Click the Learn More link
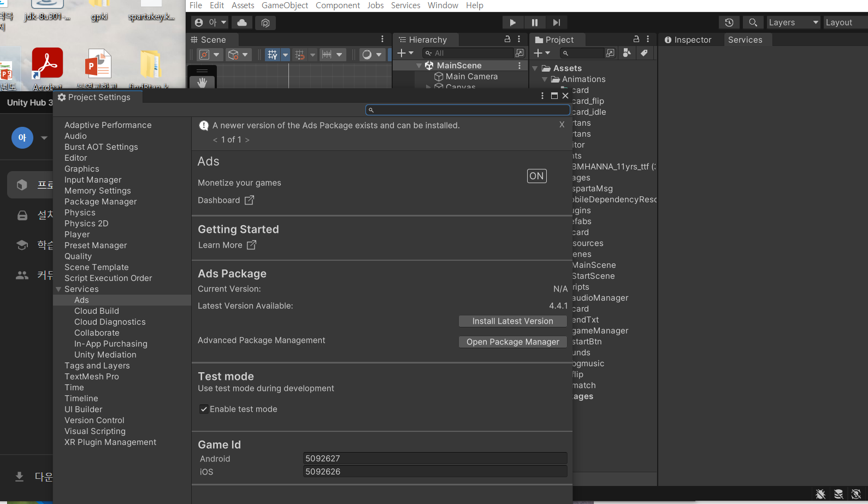 pos(227,245)
